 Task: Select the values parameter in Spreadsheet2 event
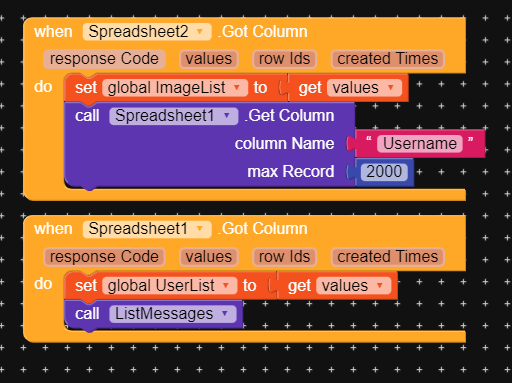(x=209, y=59)
